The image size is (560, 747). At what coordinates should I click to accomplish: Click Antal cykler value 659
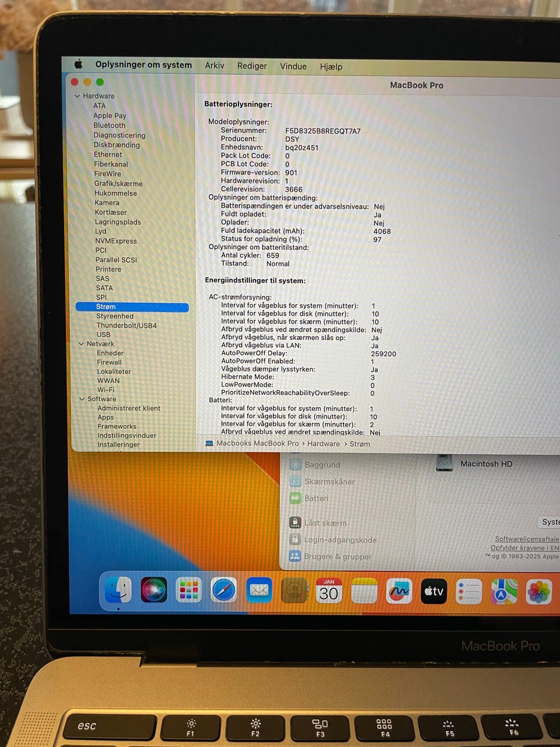273,255
